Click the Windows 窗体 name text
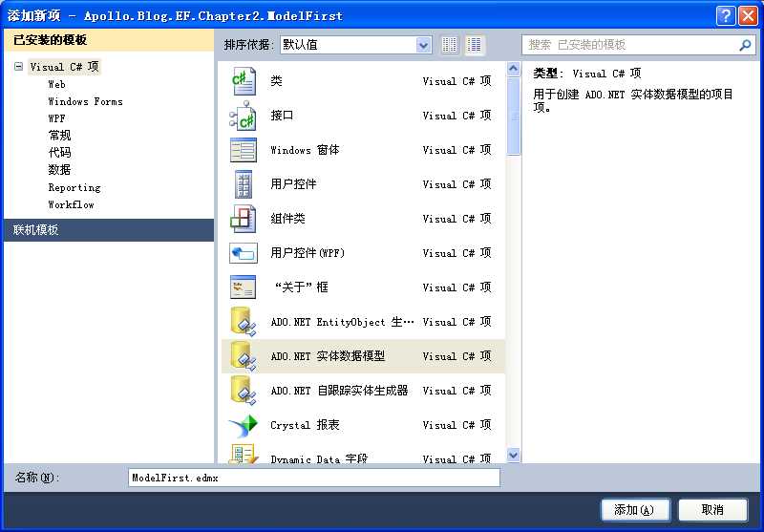The height and width of the screenshot is (532, 764). click(x=305, y=150)
